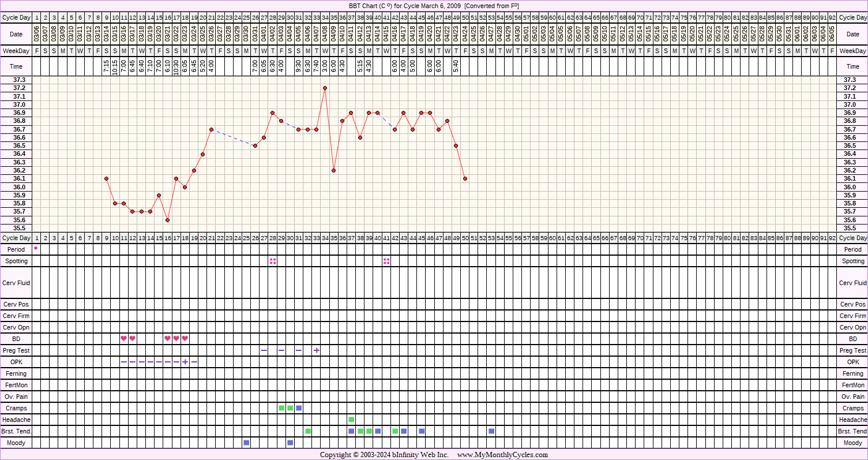Click the negative Preg Test on day 27
Image resolution: width=868 pixels, height=460 pixels.
click(x=264, y=350)
